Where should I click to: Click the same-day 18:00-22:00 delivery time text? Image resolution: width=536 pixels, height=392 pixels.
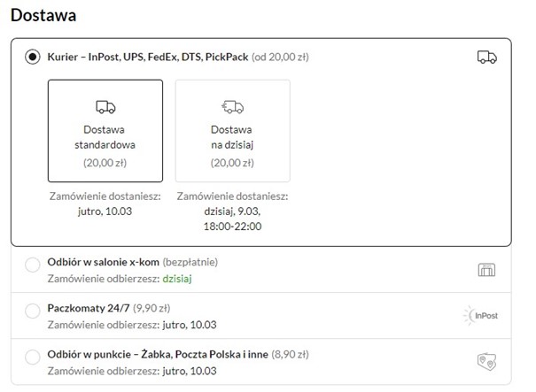[x=232, y=227]
